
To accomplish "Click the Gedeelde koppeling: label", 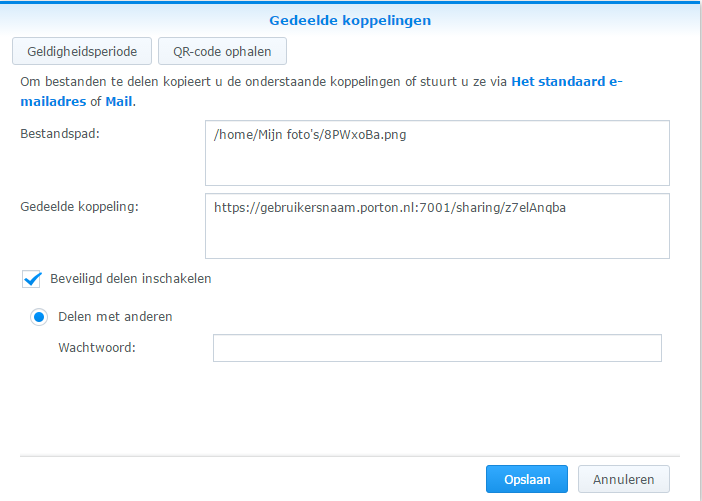I will pos(80,207).
